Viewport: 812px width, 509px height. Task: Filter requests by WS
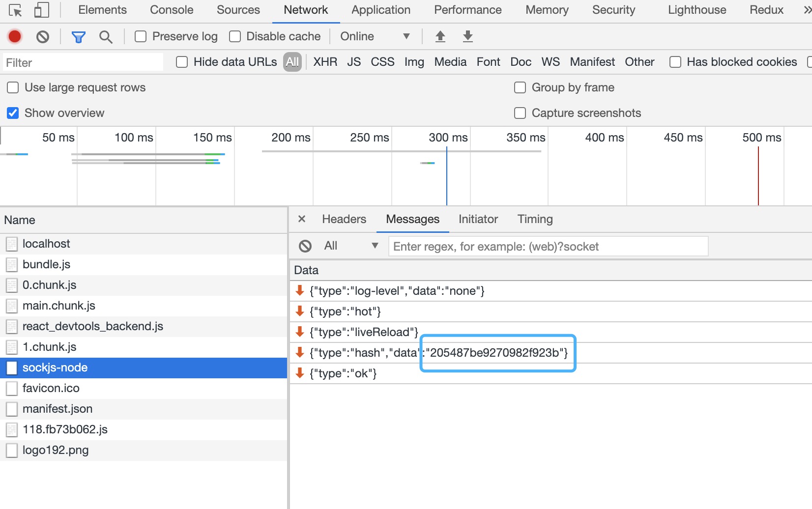[551, 62]
